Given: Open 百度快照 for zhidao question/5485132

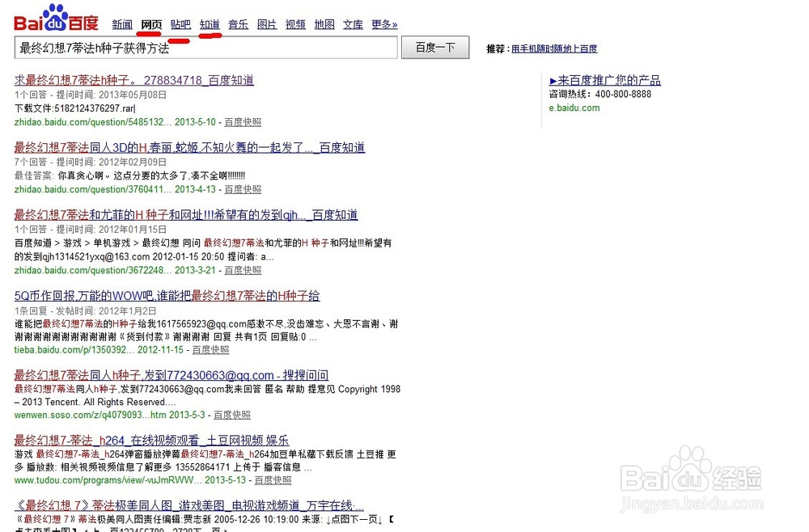Looking at the screenshot, I should [243, 122].
